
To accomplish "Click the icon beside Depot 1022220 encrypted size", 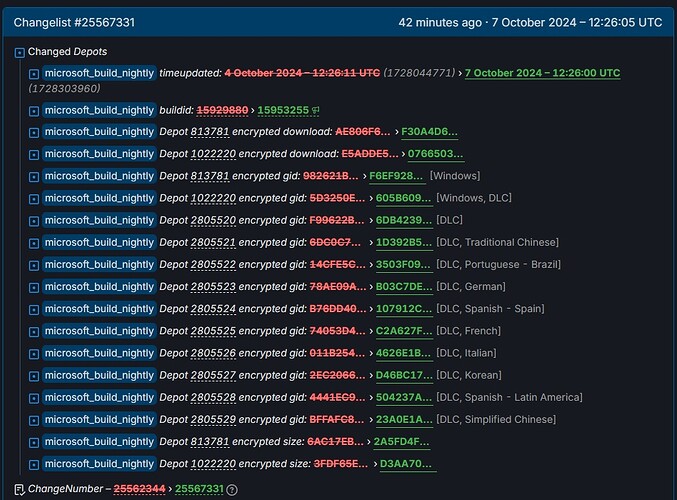I will pos(34,465).
